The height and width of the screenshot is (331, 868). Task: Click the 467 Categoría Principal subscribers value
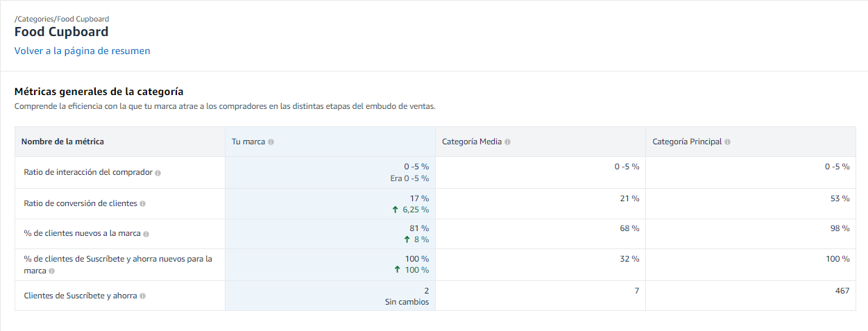coord(842,291)
